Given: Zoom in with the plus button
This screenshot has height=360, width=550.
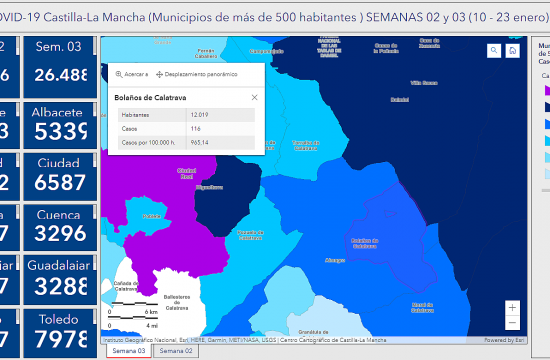Looking at the screenshot, I should tap(512, 308).
